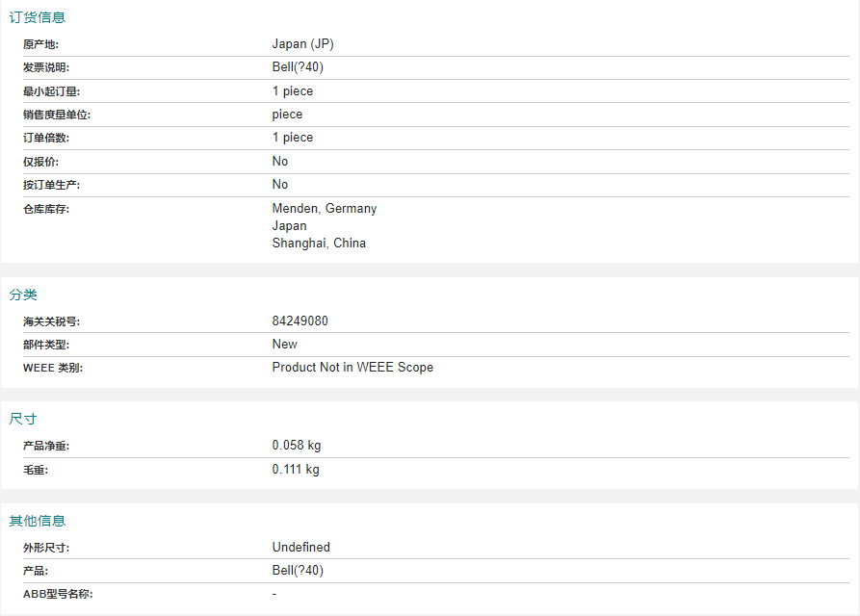The width and height of the screenshot is (860, 616).
Task: Click the 分类 section heading
Action: (x=23, y=295)
